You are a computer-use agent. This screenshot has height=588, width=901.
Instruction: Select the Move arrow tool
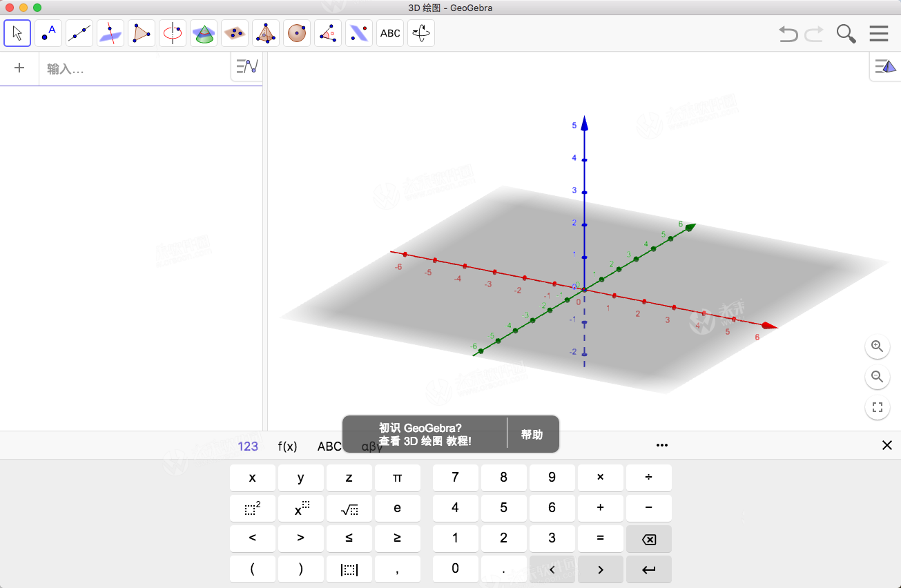[x=17, y=33]
